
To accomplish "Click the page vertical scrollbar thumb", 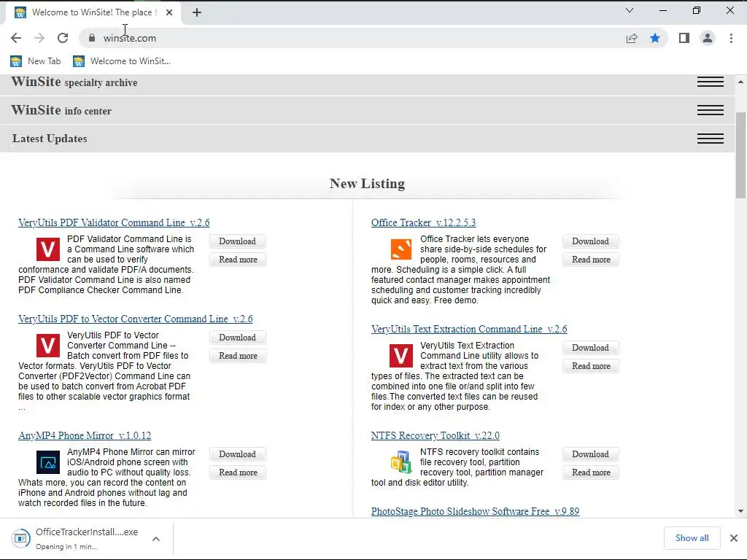I will pyautogui.click(x=741, y=153).
